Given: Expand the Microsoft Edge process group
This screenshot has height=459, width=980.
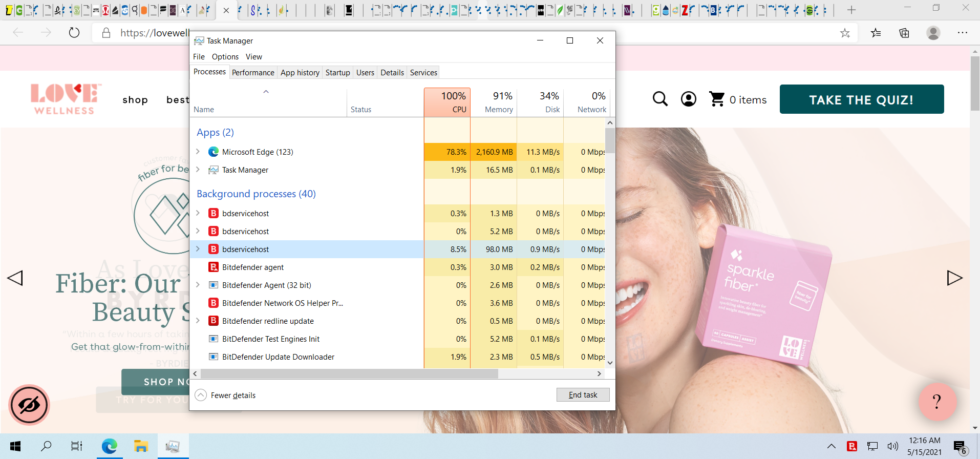Looking at the screenshot, I should (x=198, y=152).
